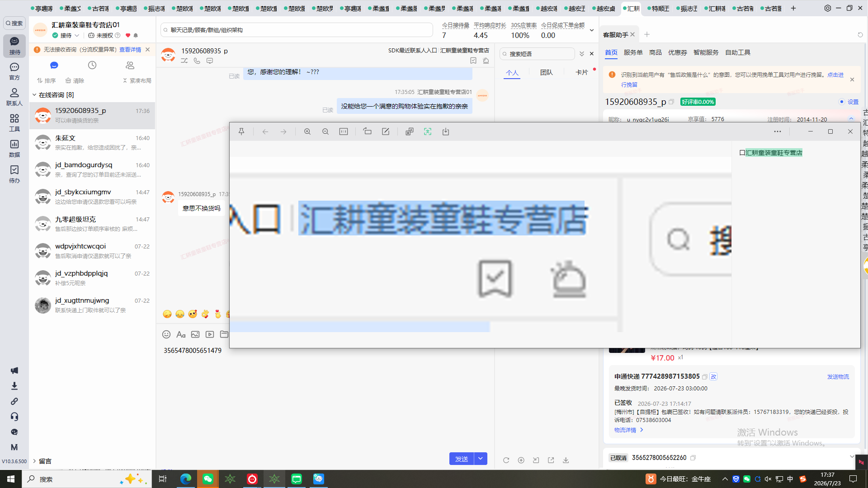Save the image with the download icon
868x488 pixels.
coord(446,131)
